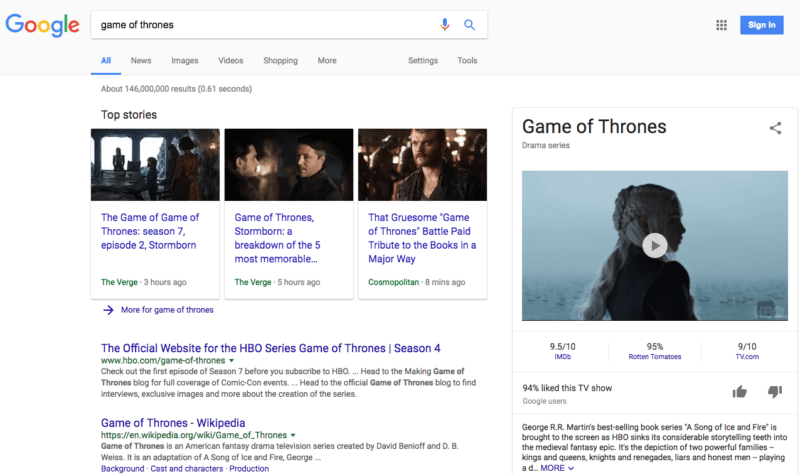Toggle thumbs up for this TV show

click(x=740, y=392)
